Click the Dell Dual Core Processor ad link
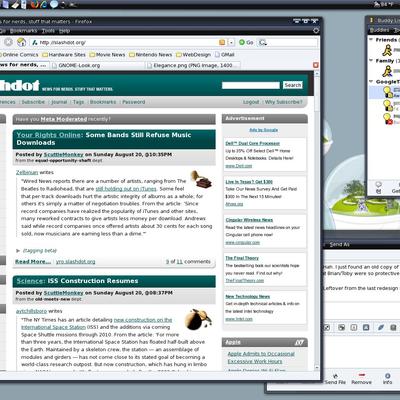 252,143
